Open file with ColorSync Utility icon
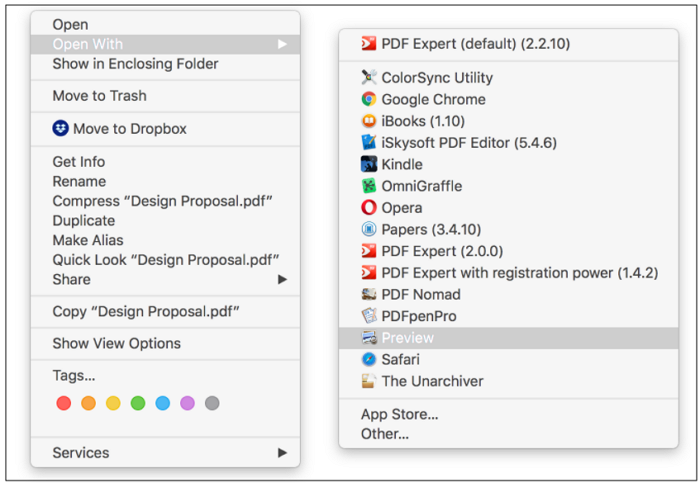Image resolution: width=700 pixels, height=483 pixels. [x=369, y=77]
